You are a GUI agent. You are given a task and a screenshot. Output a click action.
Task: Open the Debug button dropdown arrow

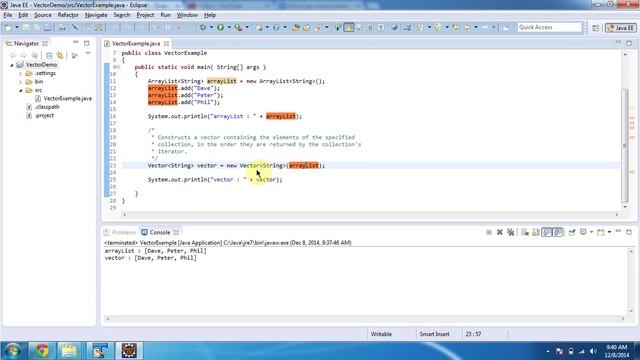coord(211,27)
